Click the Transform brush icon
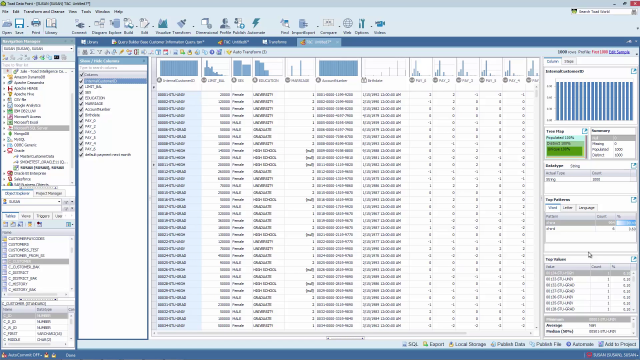The height and width of the screenshot is (360, 640). tap(182, 26)
